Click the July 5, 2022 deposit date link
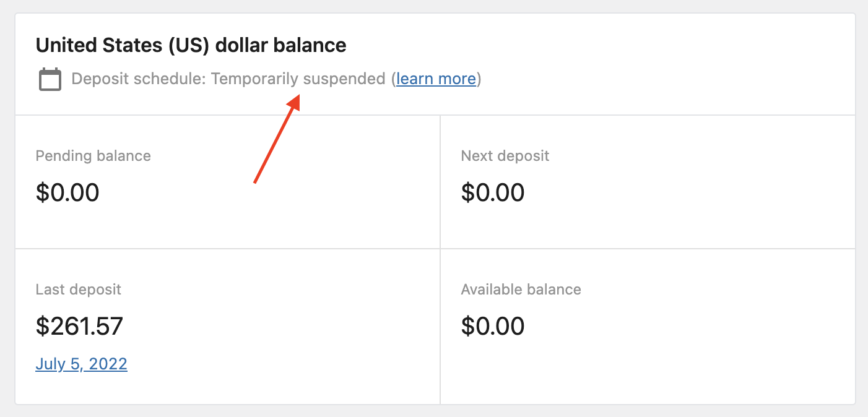Image resolution: width=868 pixels, height=417 pixels. tap(81, 364)
